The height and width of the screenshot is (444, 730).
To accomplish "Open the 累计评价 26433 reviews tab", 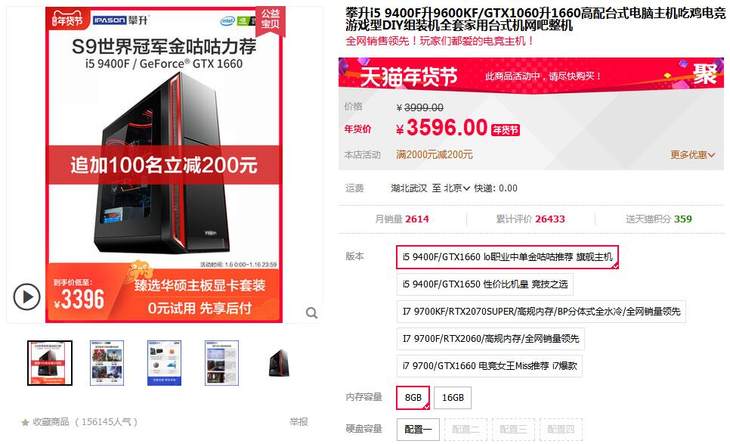I will tap(530, 219).
